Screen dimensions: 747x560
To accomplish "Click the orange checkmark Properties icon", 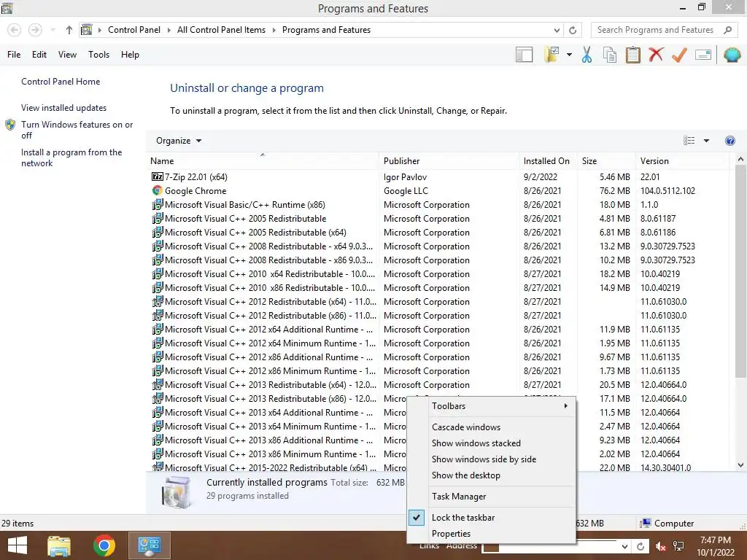I will (679, 55).
